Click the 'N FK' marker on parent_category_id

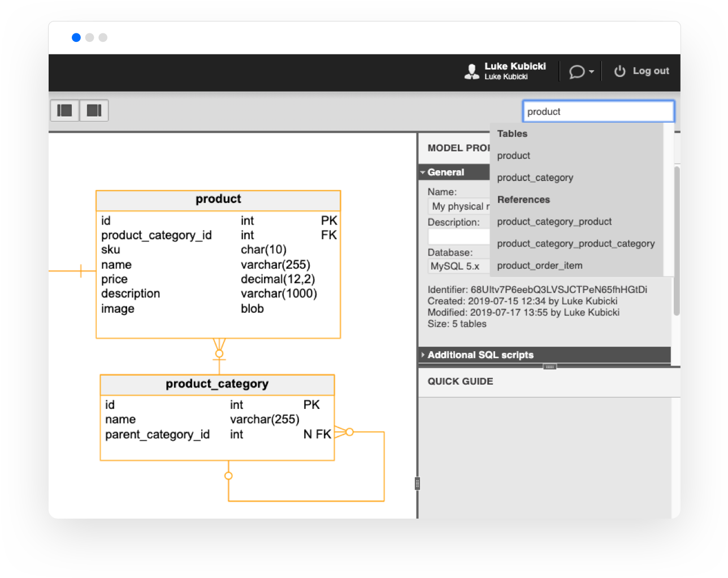pyautogui.click(x=317, y=434)
